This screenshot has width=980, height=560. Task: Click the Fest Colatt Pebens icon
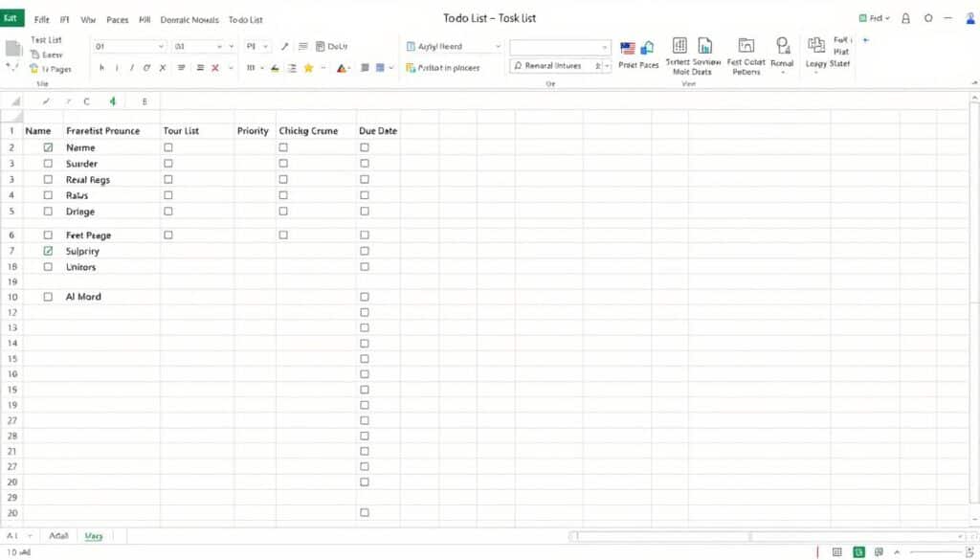pos(746,45)
